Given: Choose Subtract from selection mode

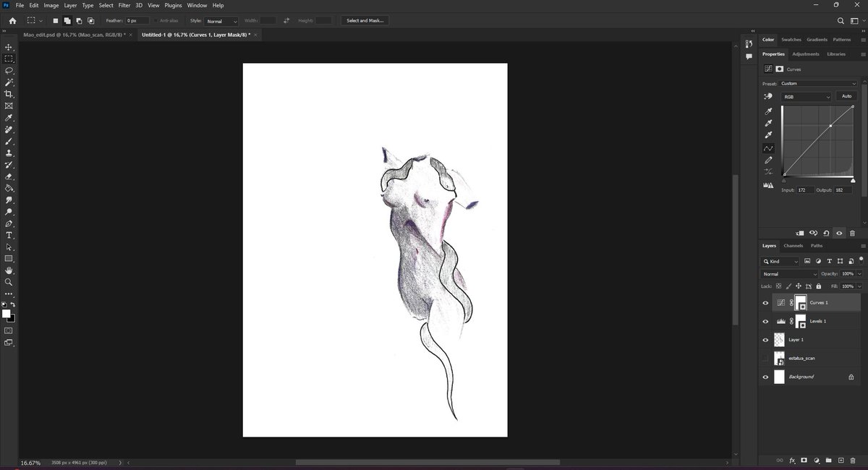Looking at the screenshot, I should pos(78,21).
